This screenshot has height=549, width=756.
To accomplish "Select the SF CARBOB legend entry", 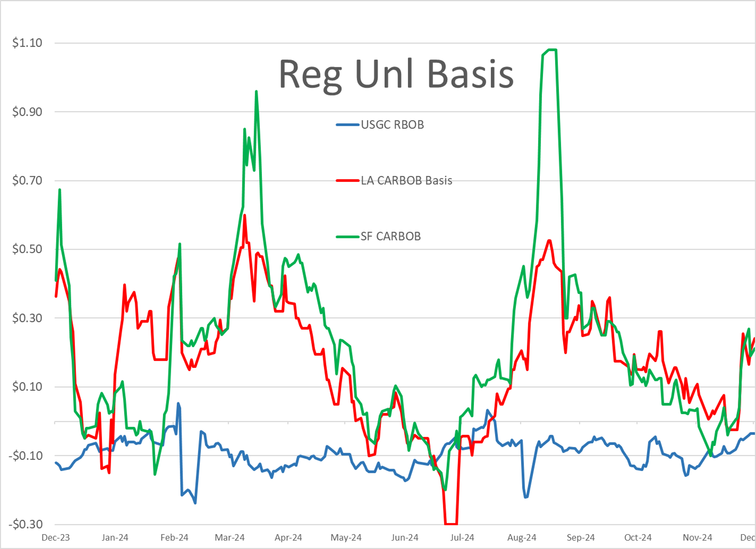I will [378, 236].
